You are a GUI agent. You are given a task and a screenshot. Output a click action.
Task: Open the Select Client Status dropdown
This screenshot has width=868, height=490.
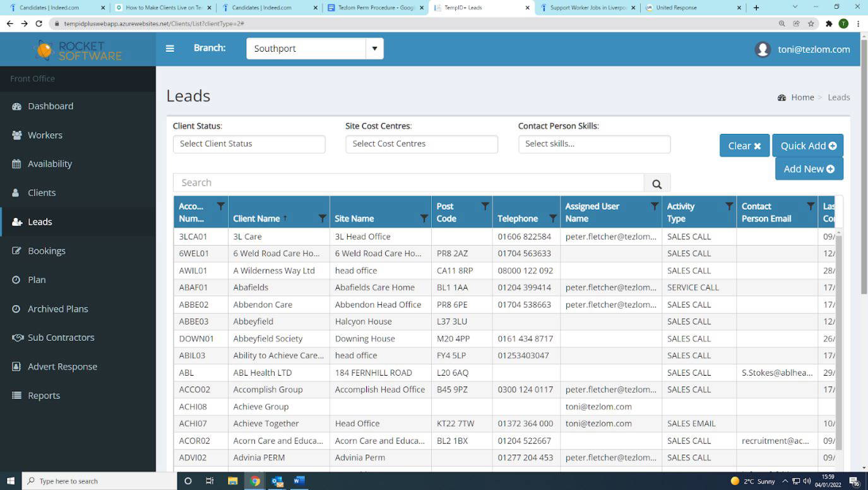[x=249, y=144]
